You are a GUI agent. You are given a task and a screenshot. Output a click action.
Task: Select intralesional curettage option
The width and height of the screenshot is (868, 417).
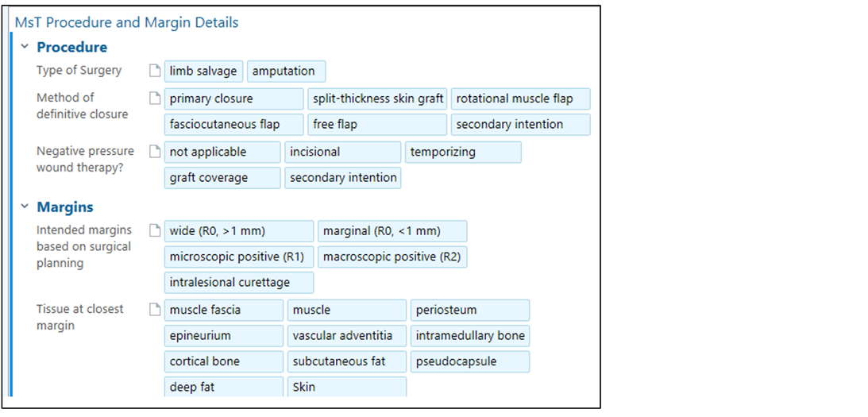click(238, 282)
